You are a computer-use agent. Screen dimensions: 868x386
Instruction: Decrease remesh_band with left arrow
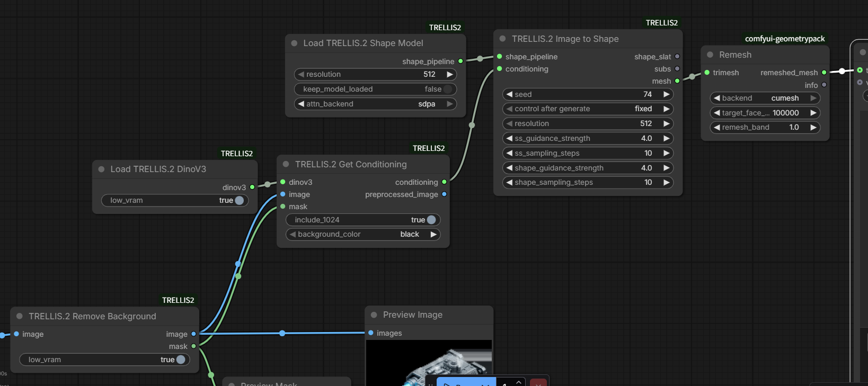(716, 127)
